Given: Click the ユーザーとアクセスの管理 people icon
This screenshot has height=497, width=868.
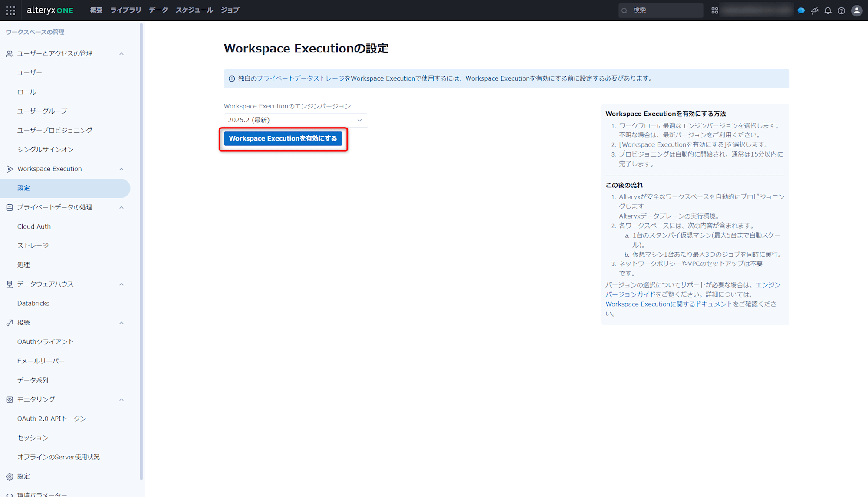Looking at the screenshot, I should coord(9,53).
